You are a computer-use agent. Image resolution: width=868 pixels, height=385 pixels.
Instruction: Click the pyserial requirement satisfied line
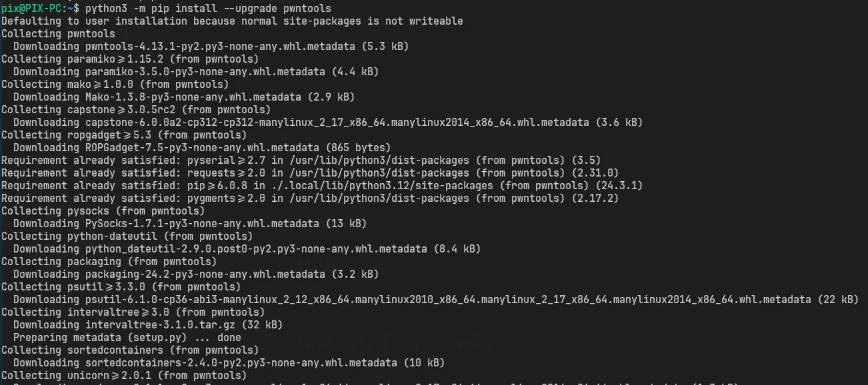pyautogui.click(x=301, y=160)
